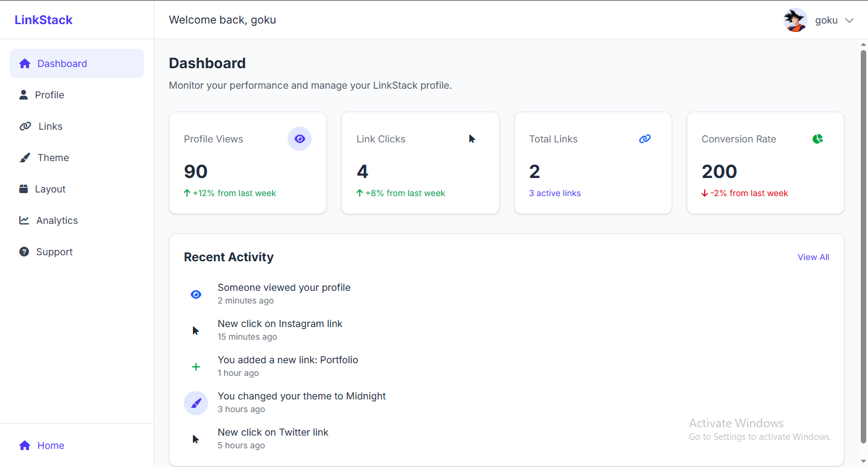This screenshot has height=467, width=868.
Task: Go to Links in the sidebar
Action: (50, 126)
